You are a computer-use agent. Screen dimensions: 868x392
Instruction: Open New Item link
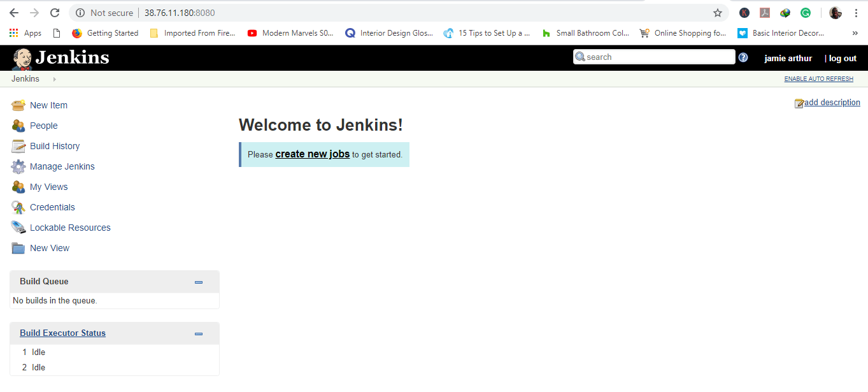48,105
